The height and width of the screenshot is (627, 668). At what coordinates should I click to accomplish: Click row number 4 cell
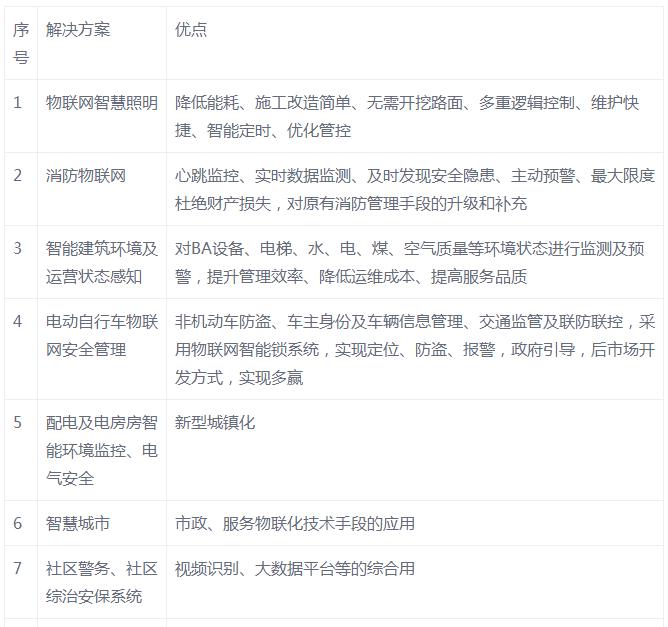coord(18,322)
